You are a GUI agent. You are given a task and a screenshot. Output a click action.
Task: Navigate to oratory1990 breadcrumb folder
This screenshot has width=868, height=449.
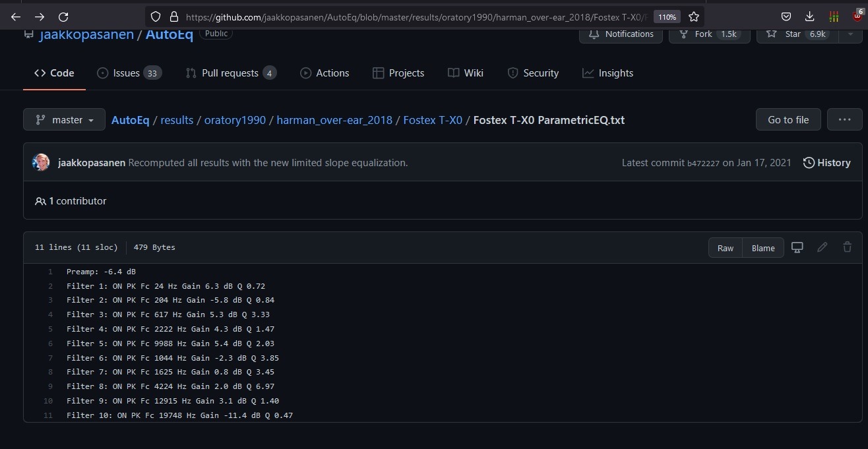(235, 120)
